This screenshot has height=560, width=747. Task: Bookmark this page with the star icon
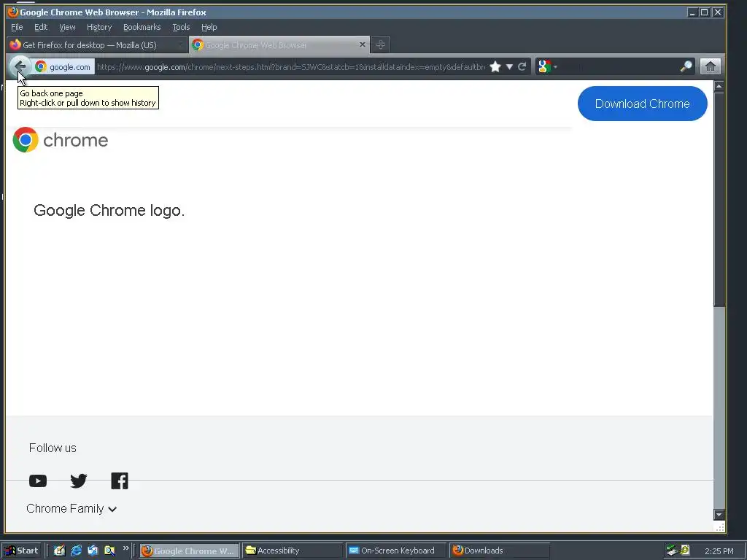(x=495, y=66)
